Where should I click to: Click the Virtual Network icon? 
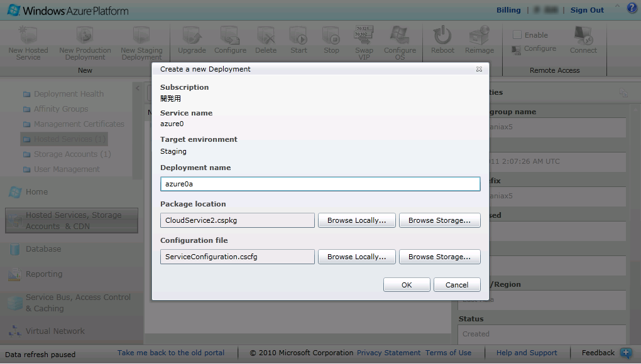tap(14, 331)
